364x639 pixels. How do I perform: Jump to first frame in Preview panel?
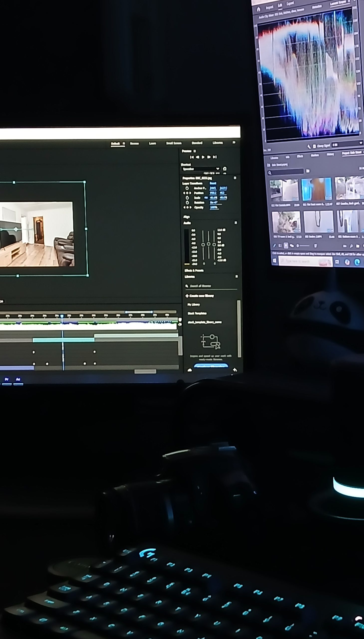pyautogui.click(x=192, y=157)
